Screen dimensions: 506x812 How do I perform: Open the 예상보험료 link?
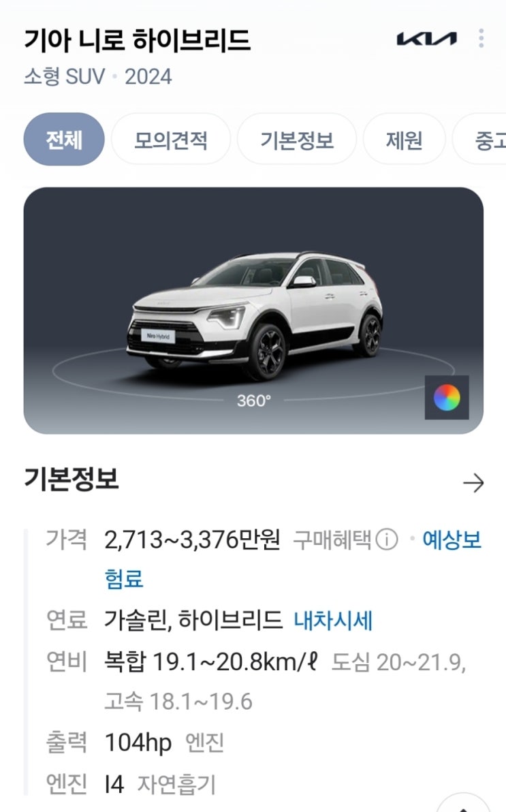click(x=293, y=559)
